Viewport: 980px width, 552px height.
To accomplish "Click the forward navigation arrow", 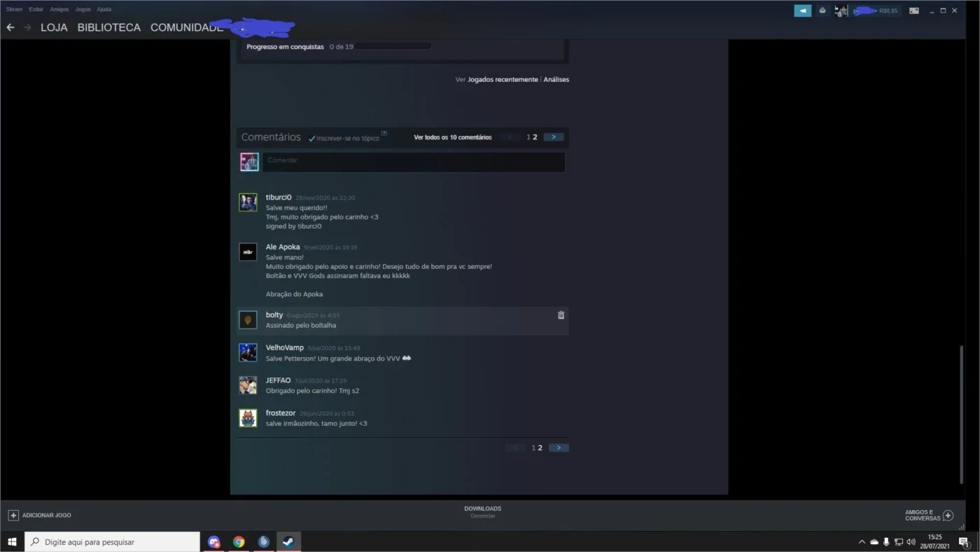I will [x=27, y=27].
